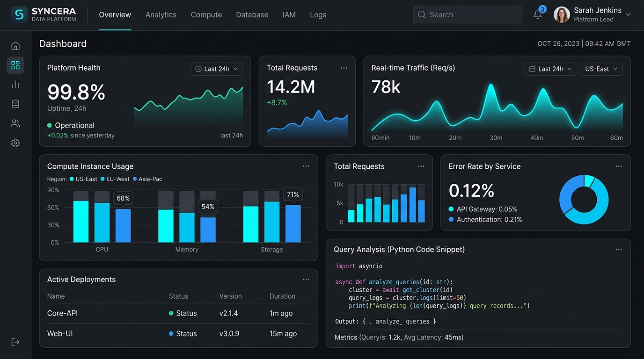This screenshot has height=359, width=644.
Task: Open the users sidebar icon
Action: pos(15,123)
